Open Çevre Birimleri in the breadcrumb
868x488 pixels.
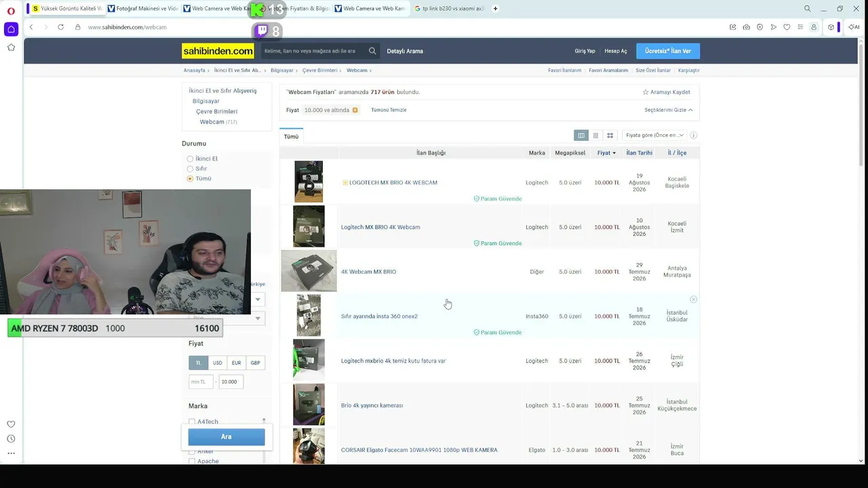point(319,70)
